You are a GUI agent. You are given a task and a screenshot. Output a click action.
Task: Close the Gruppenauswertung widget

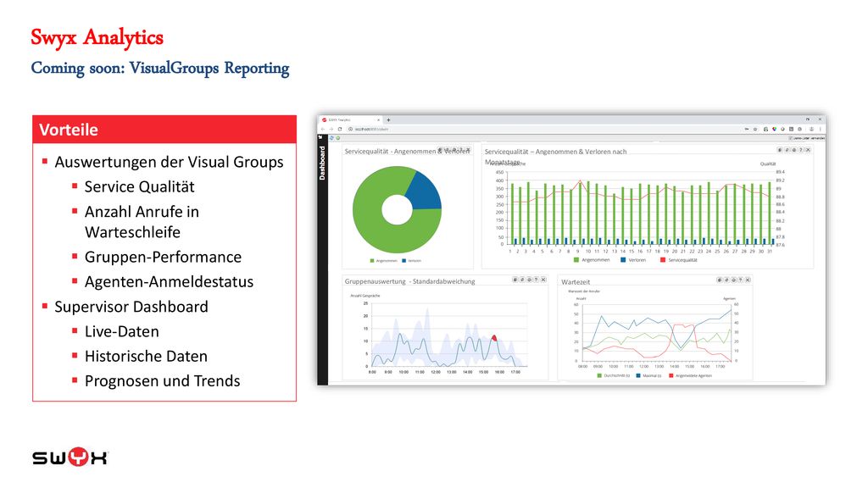pyautogui.click(x=543, y=280)
